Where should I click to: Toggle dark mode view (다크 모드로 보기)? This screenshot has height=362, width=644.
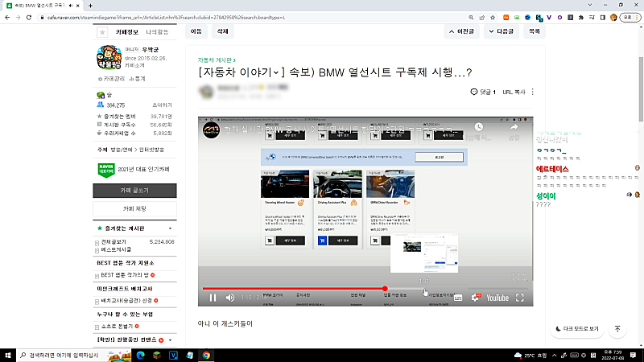[577, 329]
